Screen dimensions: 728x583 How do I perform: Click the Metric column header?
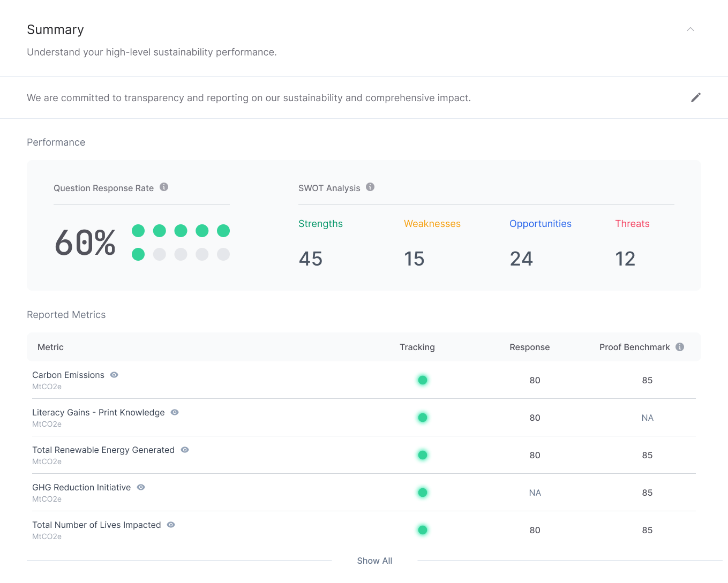coord(50,347)
